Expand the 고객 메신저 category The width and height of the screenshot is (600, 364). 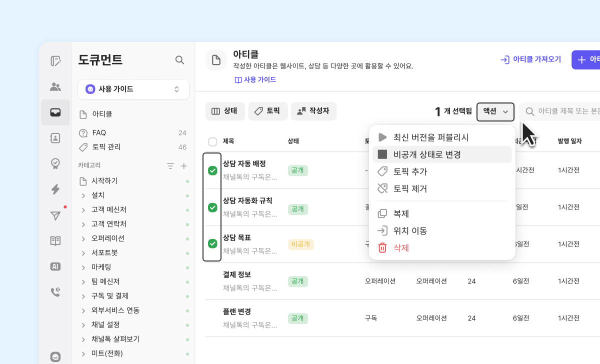tap(83, 209)
